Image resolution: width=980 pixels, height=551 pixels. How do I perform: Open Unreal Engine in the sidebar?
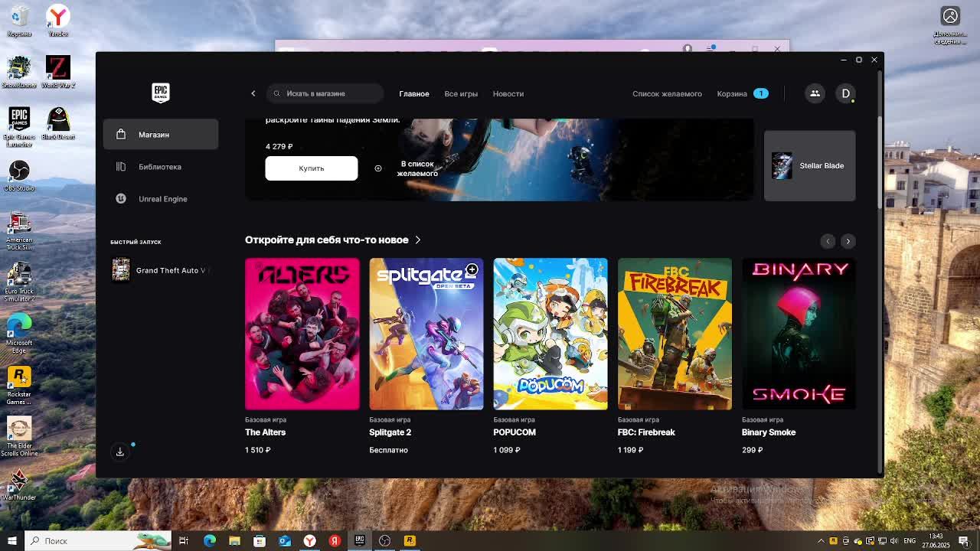point(161,199)
